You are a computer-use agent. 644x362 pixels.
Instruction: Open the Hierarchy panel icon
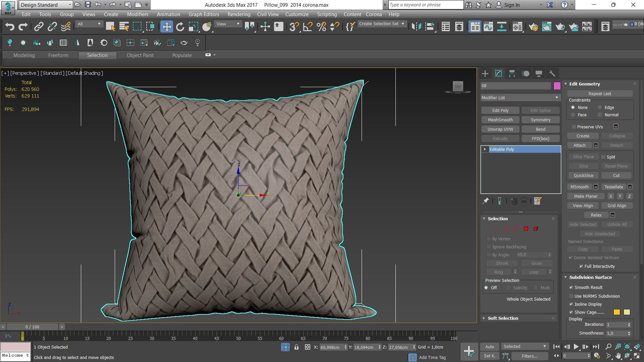(x=512, y=73)
